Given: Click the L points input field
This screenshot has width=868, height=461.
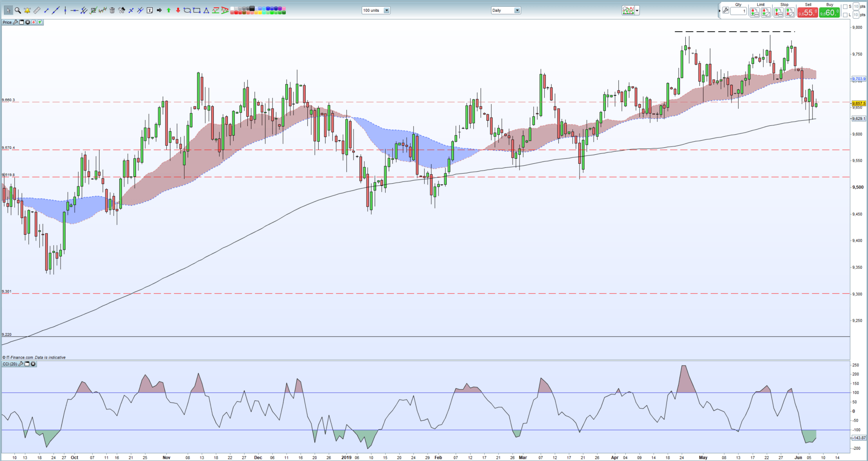Looking at the screenshot, I should click(x=856, y=15).
